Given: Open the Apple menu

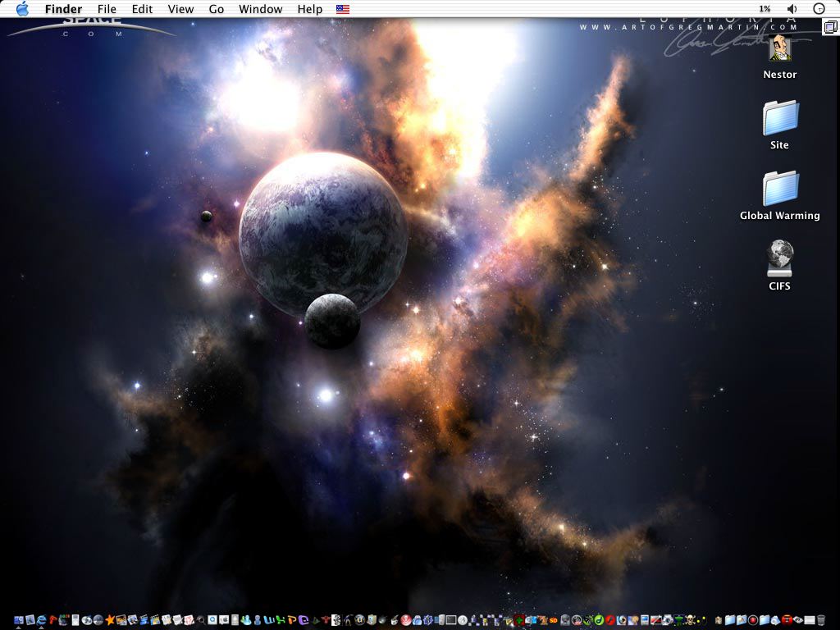Looking at the screenshot, I should pyautogui.click(x=22, y=8).
